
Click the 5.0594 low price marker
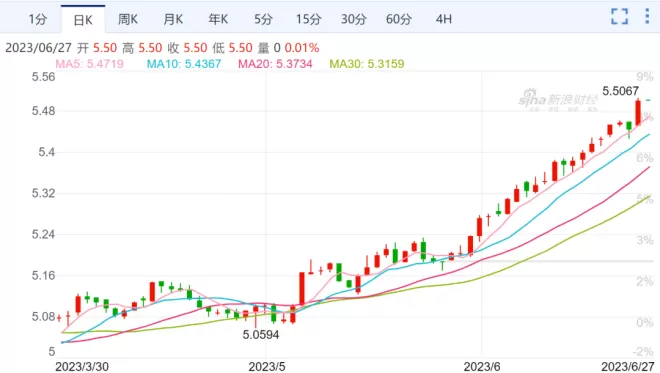click(x=261, y=335)
